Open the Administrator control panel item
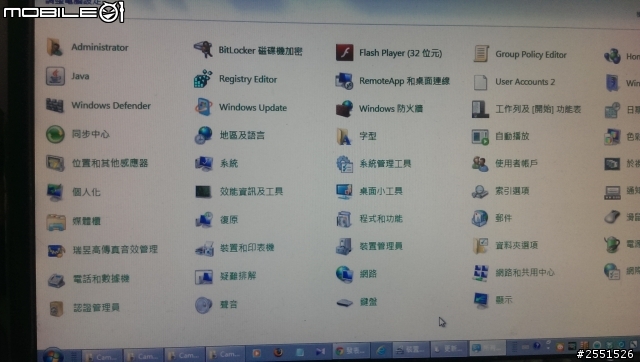The height and width of the screenshot is (362, 640). click(x=87, y=47)
